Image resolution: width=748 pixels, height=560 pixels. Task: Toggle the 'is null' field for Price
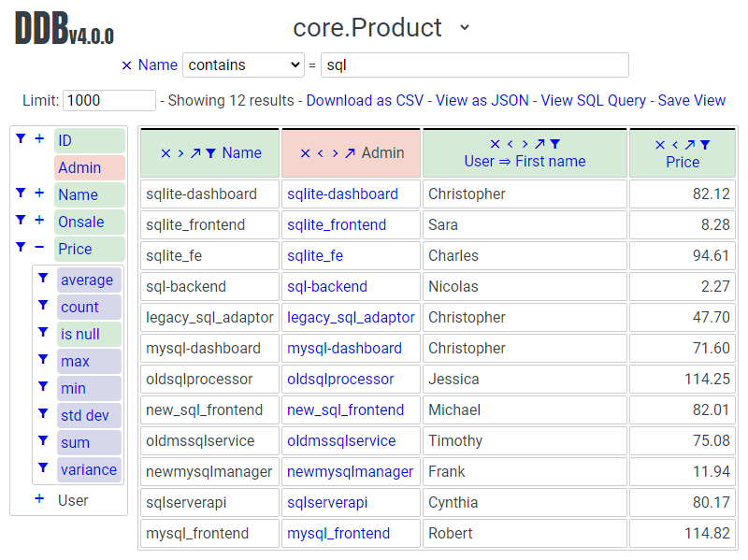79,334
